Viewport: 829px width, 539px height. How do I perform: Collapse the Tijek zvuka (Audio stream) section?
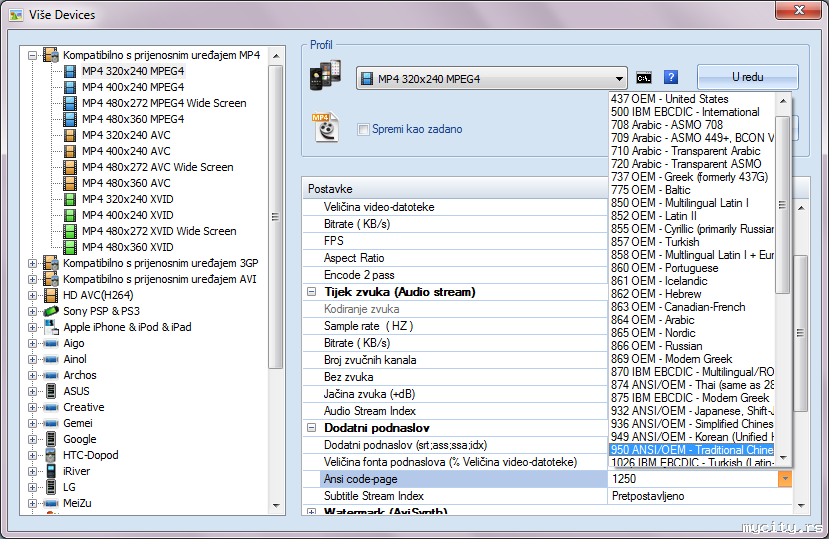(x=311, y=291)
